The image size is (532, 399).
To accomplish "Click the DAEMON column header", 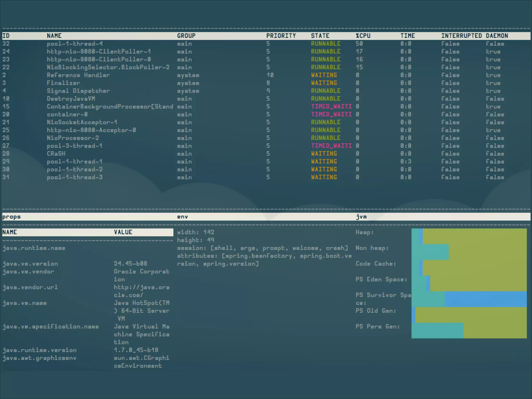I will 497,36.
